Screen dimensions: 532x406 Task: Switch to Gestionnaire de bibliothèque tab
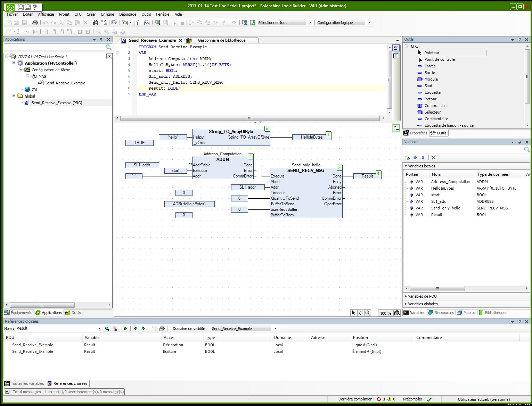[221, 40]
